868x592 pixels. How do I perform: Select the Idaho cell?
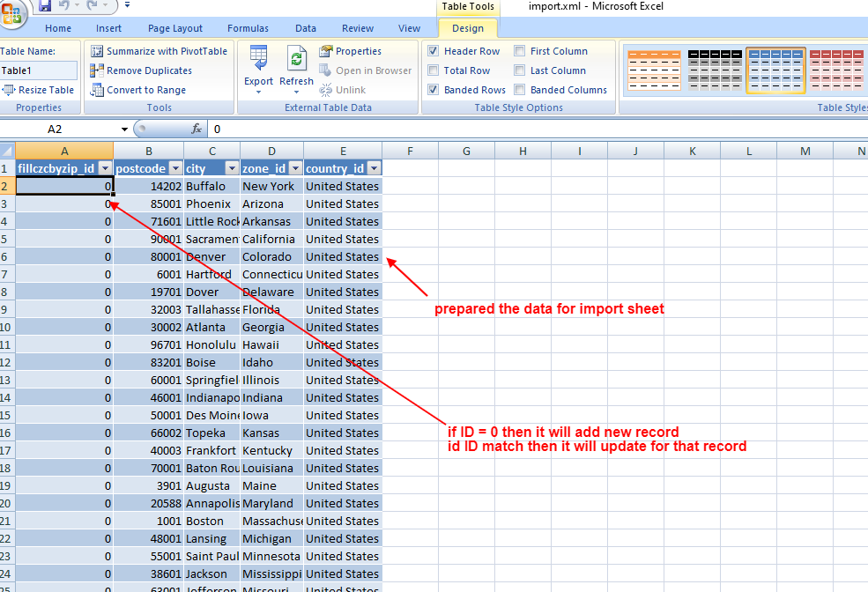coord(271,362)
